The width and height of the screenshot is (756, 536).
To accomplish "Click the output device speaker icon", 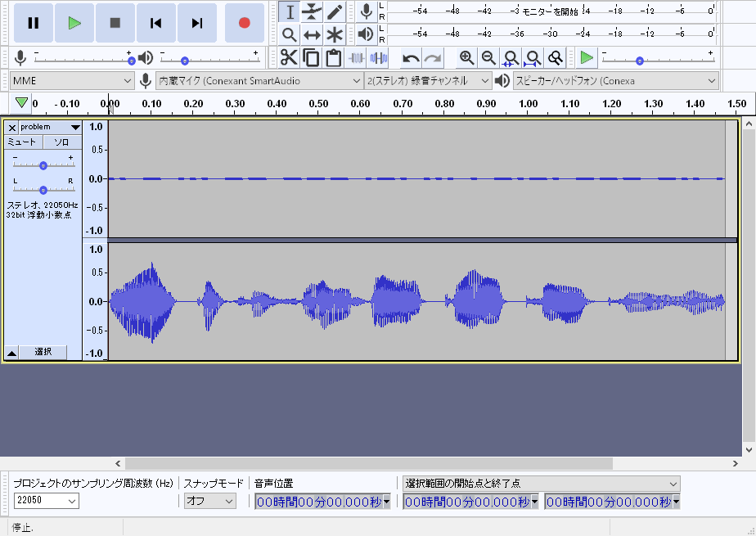I will click(x=502, y=80).
